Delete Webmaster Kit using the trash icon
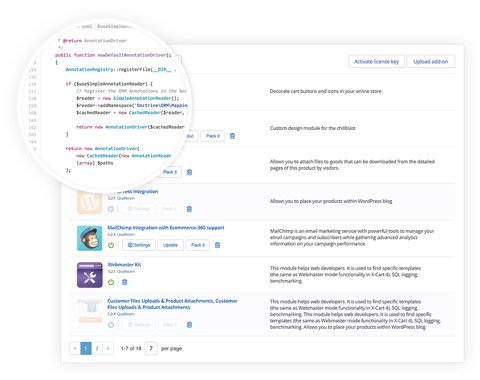 coord(125,282)
